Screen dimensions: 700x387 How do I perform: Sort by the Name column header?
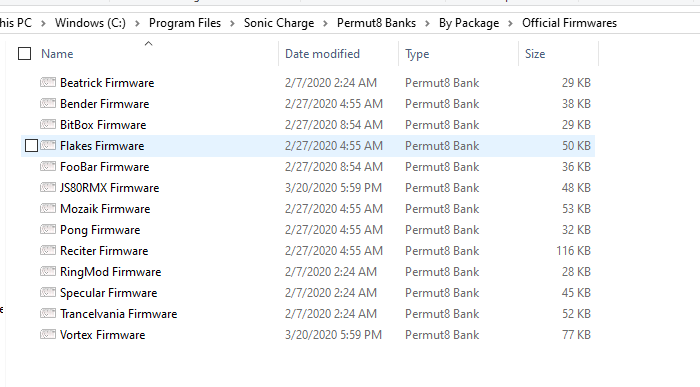pos(57,54)
